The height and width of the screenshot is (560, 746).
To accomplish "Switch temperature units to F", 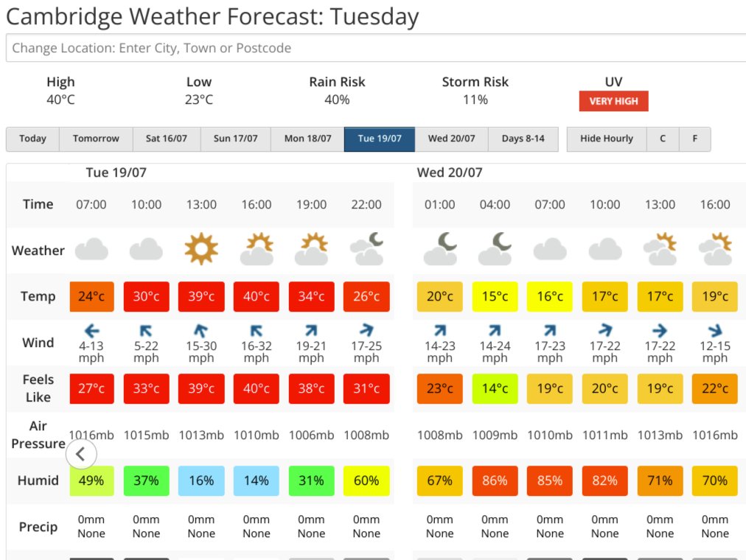I will (x=695, y=139).
